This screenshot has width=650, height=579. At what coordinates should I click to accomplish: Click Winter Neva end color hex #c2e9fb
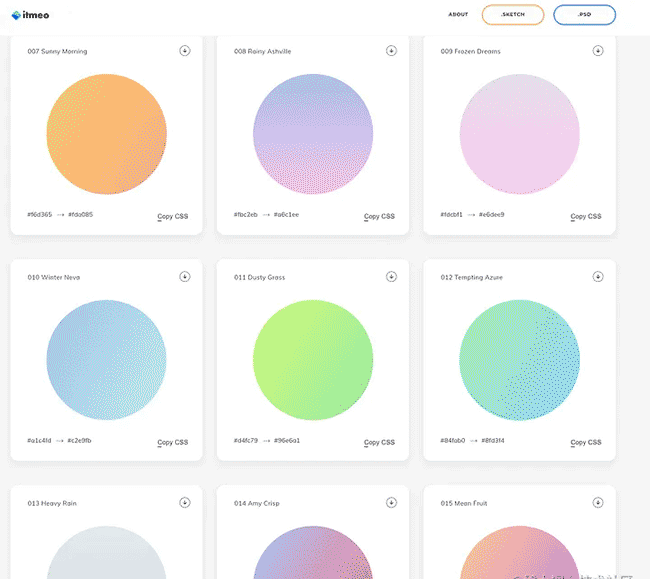79,440
